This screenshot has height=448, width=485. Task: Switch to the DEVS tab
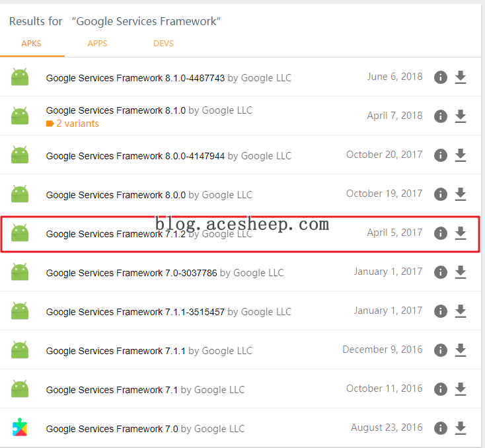point(163,44)
